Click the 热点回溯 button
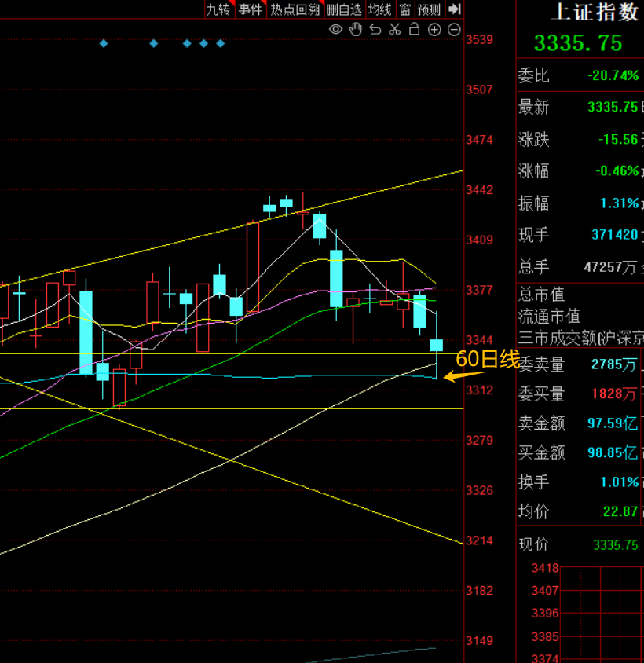The height and width of the screenshot is (663, 644). click(x=295, y=9)
